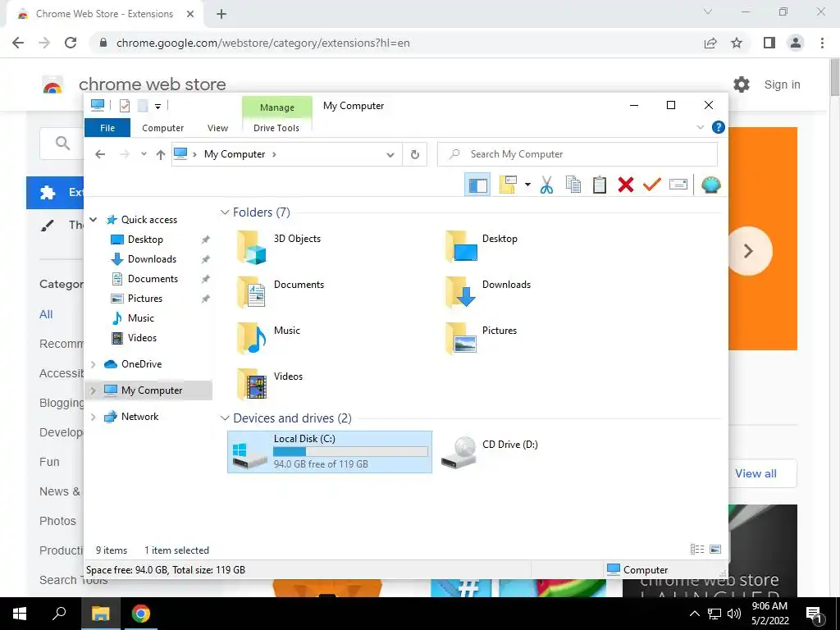
Task: Open the folder options toolbar icon
Action: coord(508,185)
